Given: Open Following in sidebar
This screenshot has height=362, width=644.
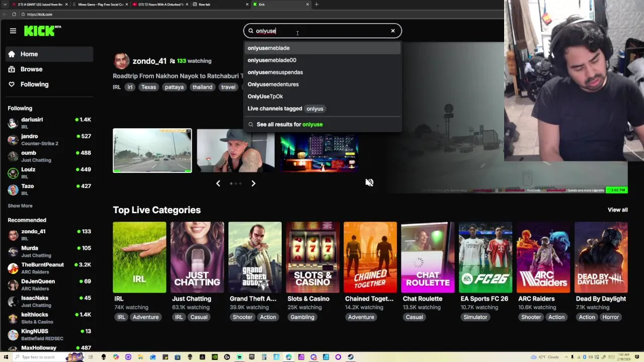Looking at the screenshot, I should click(49, 84).
